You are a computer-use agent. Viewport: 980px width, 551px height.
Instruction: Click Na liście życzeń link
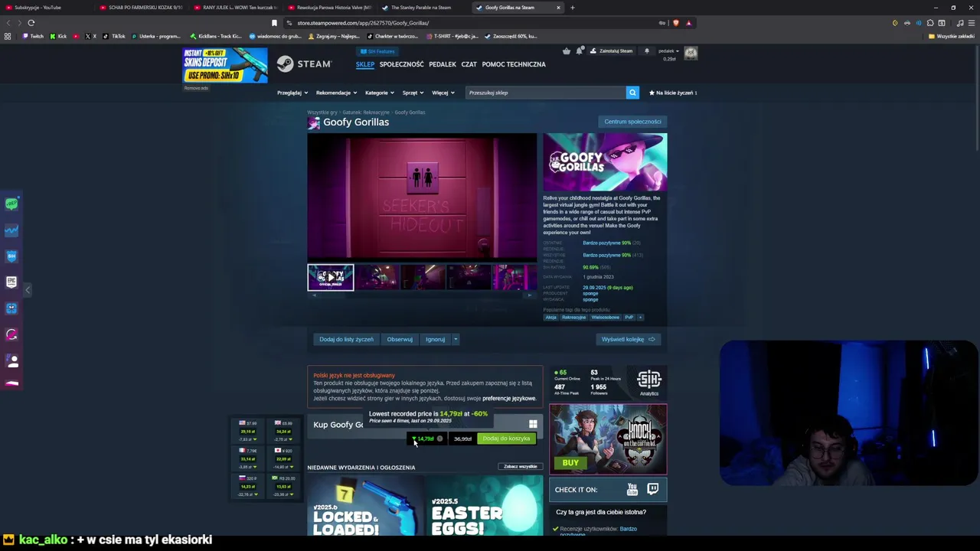pyautogui.click(x=673, y=93)
